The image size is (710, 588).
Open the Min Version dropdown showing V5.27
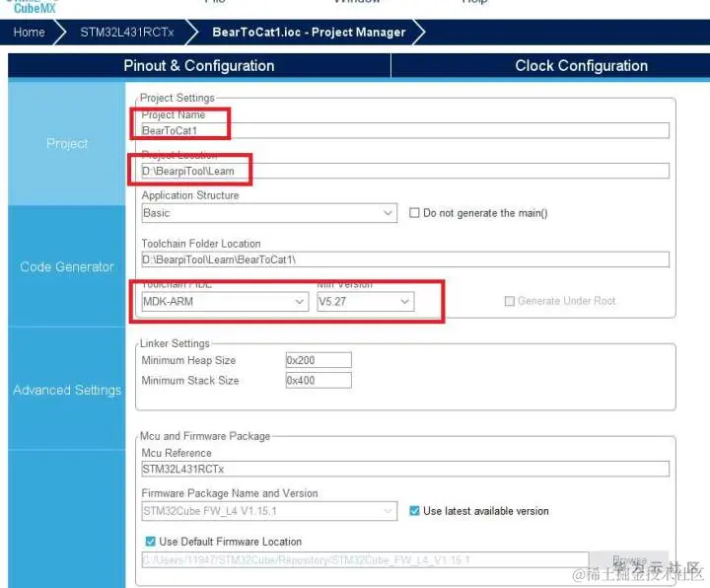(366, 302)
